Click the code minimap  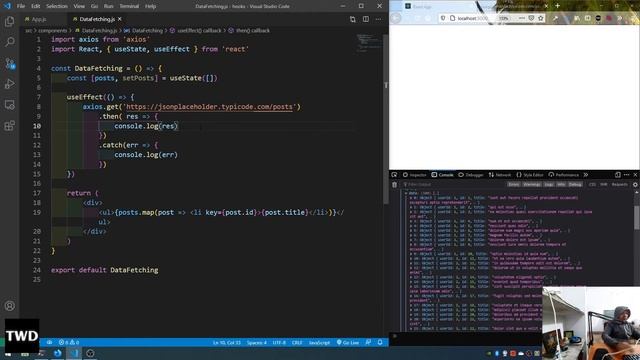point(369,43)
